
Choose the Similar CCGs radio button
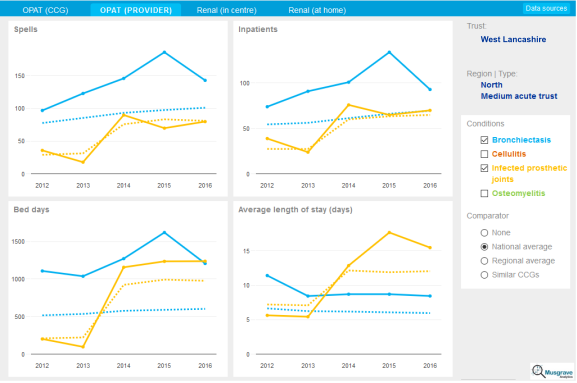click(x=484, y=275)
